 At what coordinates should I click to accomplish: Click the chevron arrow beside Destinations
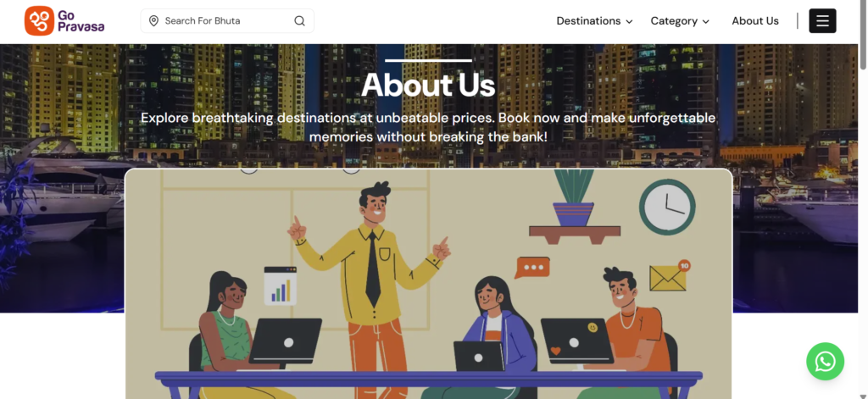pyautogui.click(x=629, y=21)
